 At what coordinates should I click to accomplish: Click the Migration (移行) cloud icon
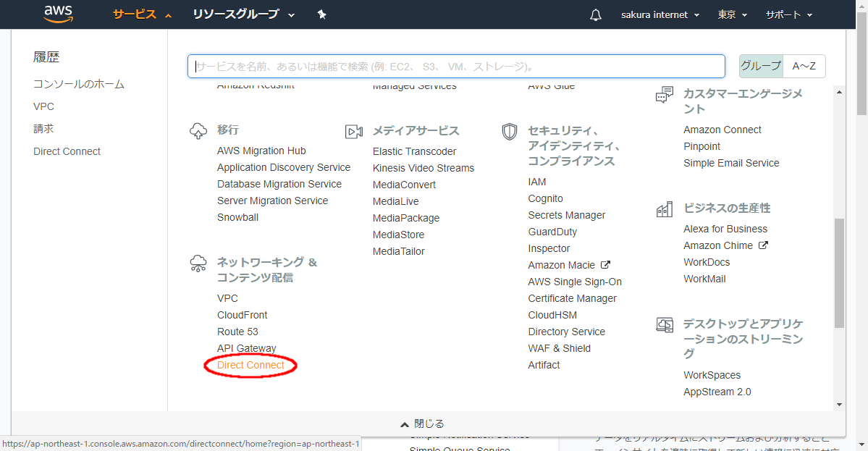click(198, 131)
